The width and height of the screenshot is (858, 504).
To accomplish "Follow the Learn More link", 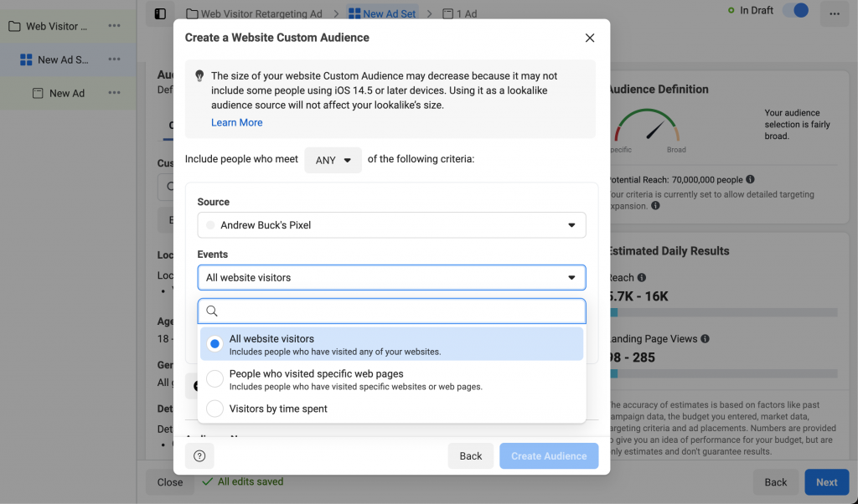I will tap(236, 122).
